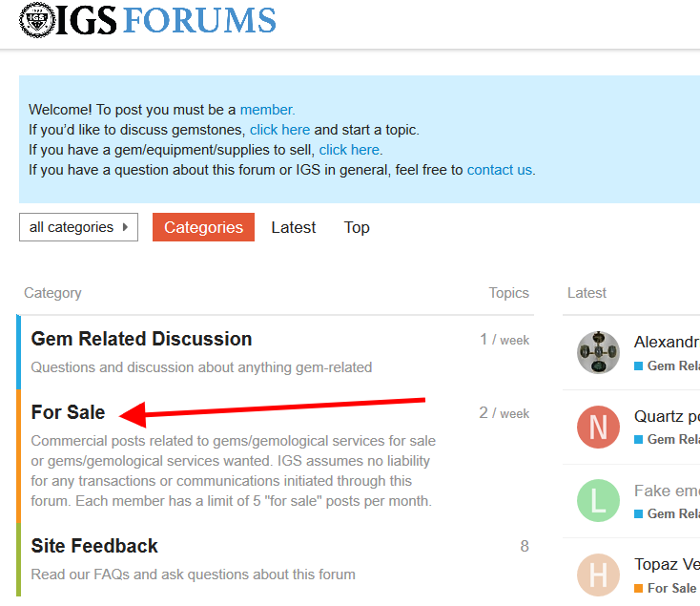Click '1 / week' topic count

[x=504, y=340]
